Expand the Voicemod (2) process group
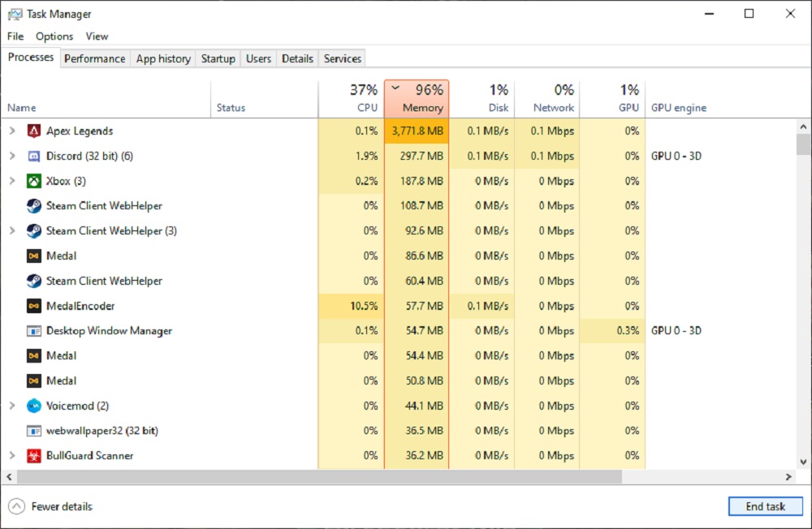Image resolution: width=812 pixels, height=529 pixels. [12, 406]
